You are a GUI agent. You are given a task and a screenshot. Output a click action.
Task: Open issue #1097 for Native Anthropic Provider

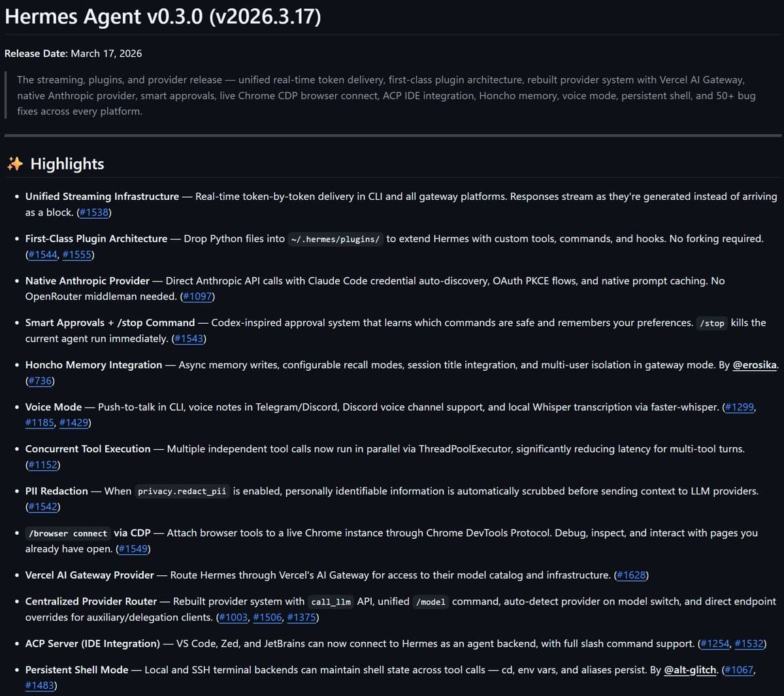coord(198,296)
